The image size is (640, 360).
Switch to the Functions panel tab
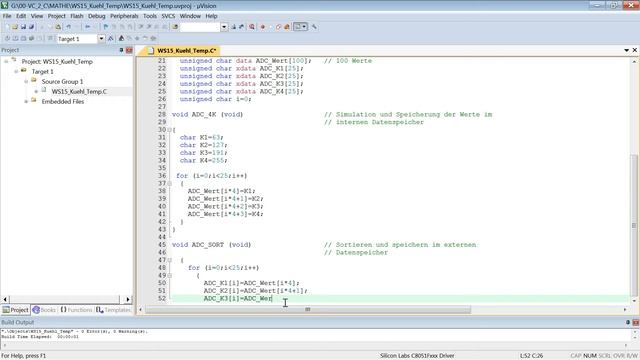76,310
